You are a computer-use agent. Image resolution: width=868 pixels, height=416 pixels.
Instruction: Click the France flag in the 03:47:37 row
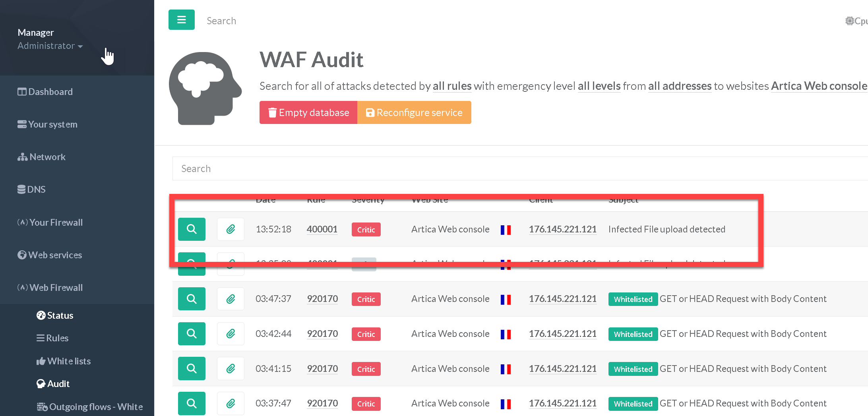click(x=506, y=299)
